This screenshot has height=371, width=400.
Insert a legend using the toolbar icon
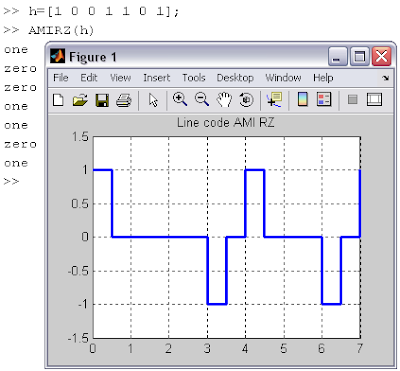[x=324, y=99]
